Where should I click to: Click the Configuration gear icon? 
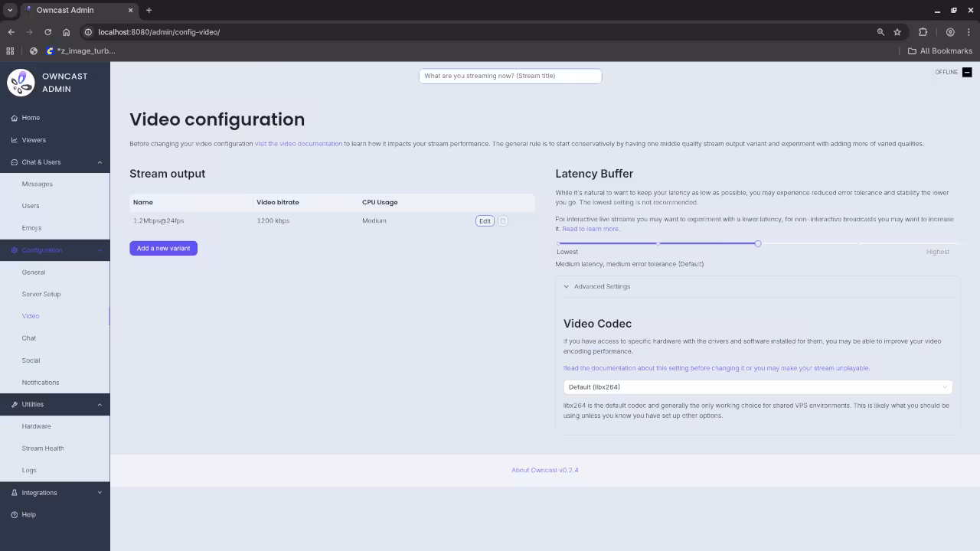(x=14, y=250)
